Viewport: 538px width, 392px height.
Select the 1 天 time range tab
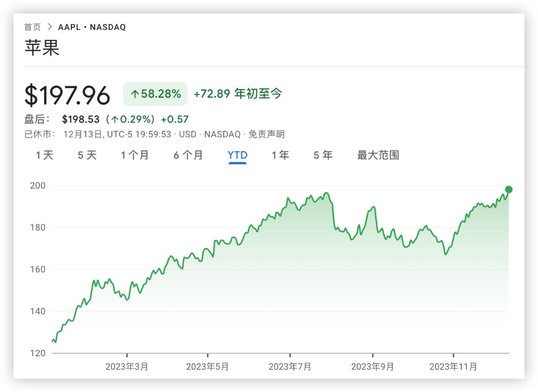(x=45, y=155)
